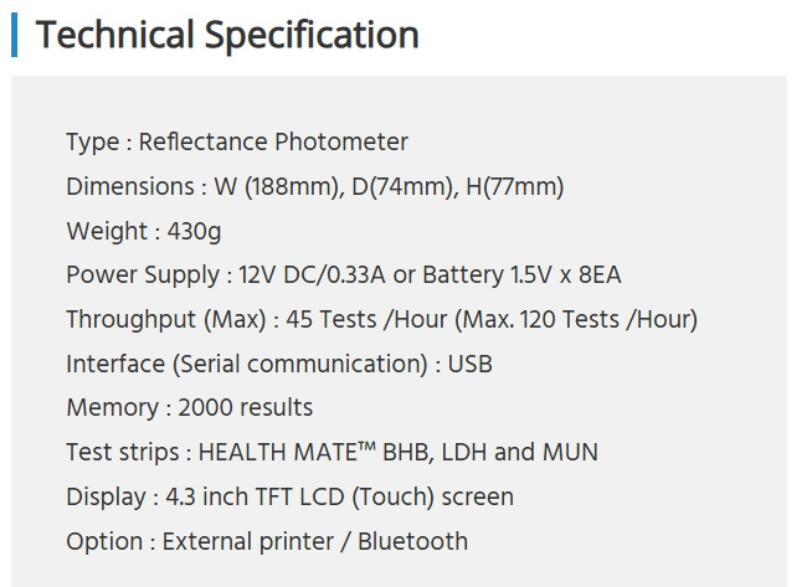This screenshot has width=798, height=587.
Task: Click the Throughput (Max) specification line
Action: click(x=382, y=320)
